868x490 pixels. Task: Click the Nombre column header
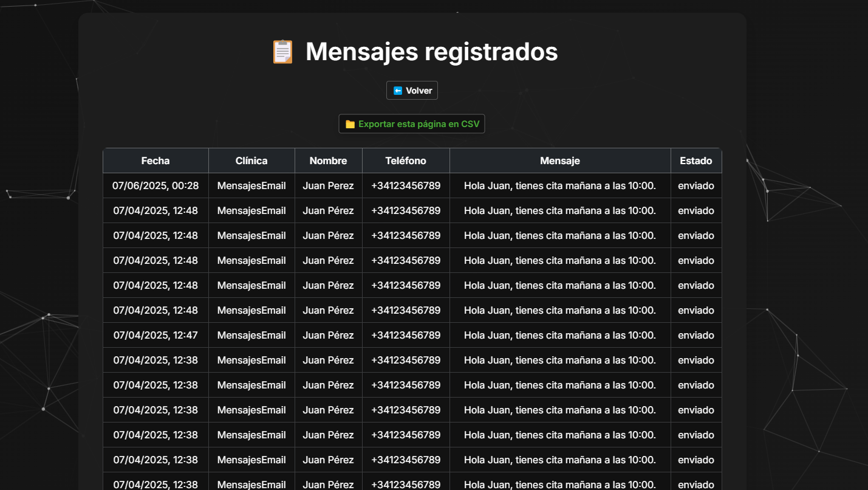[328, 160]
